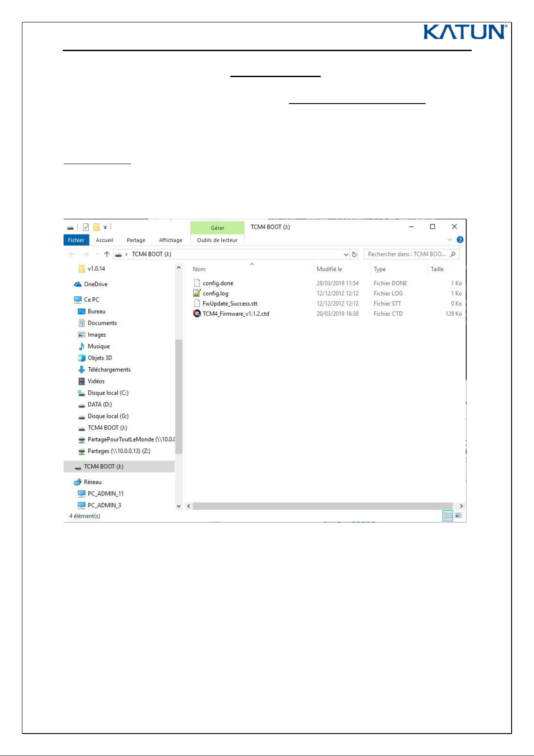Select the config.done file
This screenshot has height=756, width=534.
click(x=218, y=283)
